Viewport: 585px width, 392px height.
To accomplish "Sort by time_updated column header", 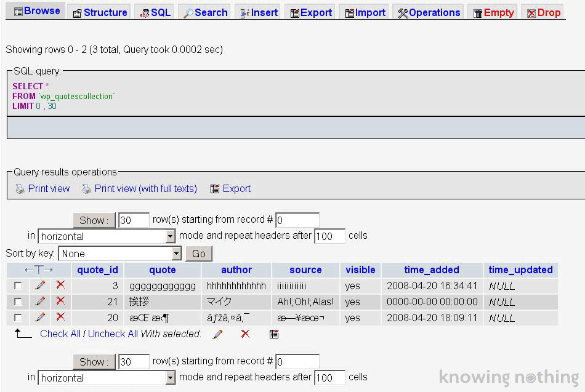I will pyautogui.click(x=521, y=270).
